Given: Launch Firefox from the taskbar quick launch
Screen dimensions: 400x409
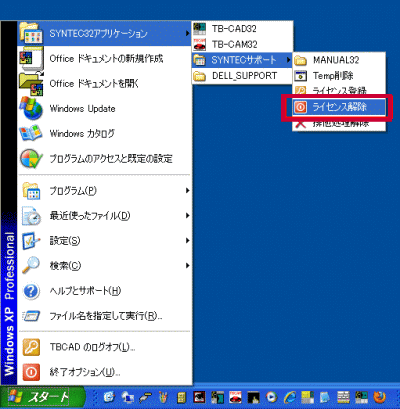Looking at the screenshot, I should [x=379, y=397].
